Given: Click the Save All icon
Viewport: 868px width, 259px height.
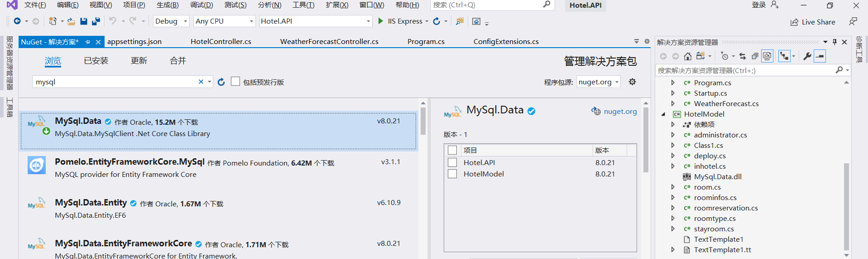Looking at the screenshot, I should (96, 21).
